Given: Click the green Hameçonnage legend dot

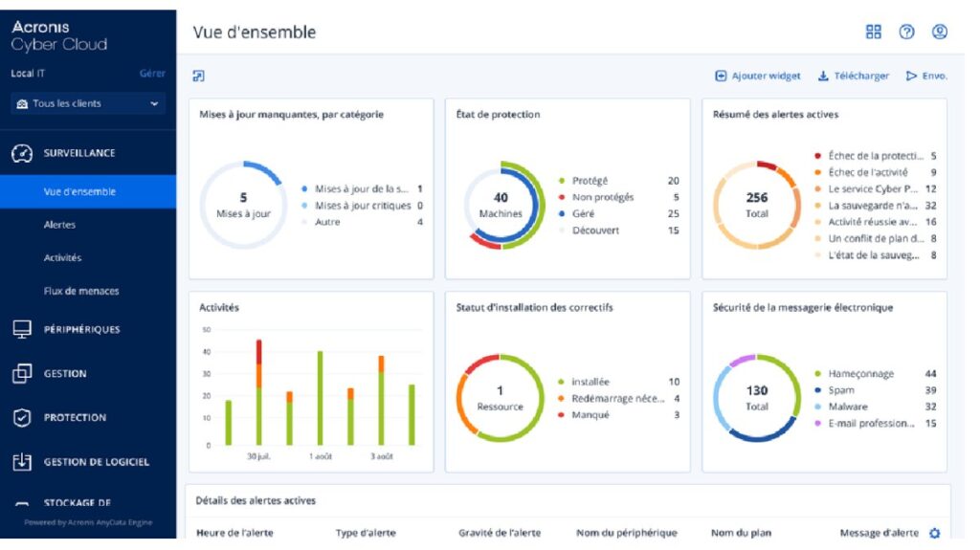Looking at the screenshot, I should click(x=818, y=374).
